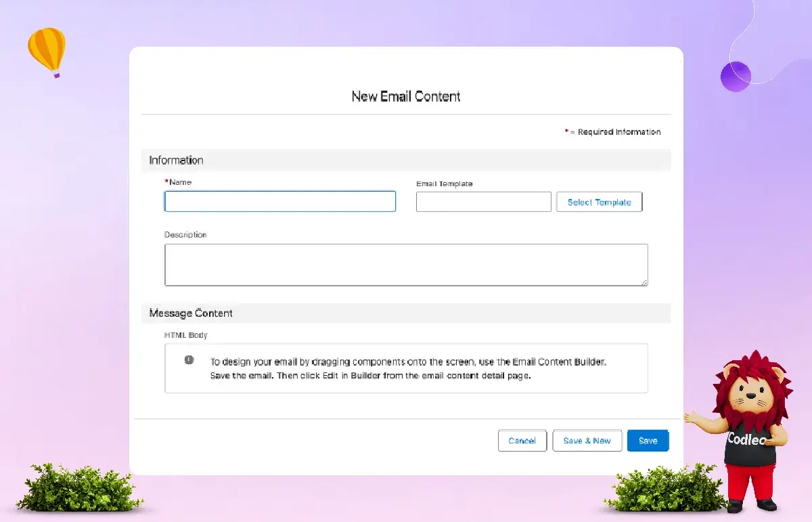Image resolution: width=812 pixels, height=522 pixels.
Task: Select the Message Content section header
Action: (x=406, y=313)
